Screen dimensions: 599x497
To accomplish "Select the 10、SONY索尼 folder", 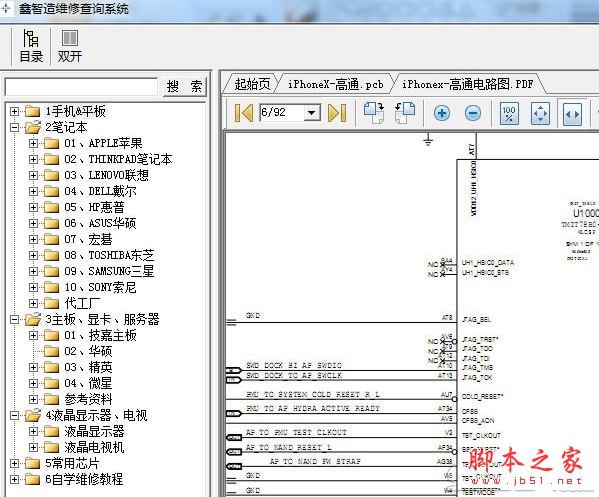I will coord(100,287).
